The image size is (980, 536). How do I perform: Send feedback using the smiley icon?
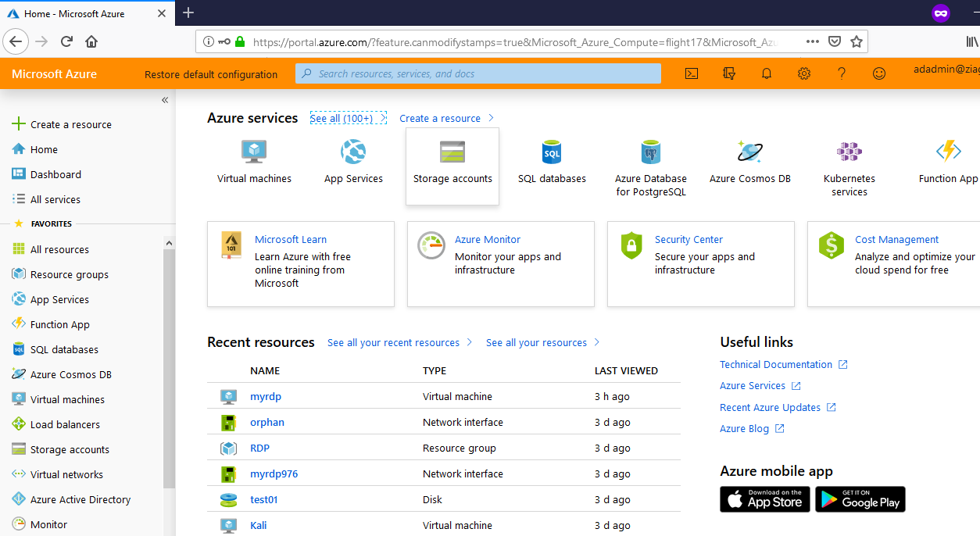tap(879, 73)
